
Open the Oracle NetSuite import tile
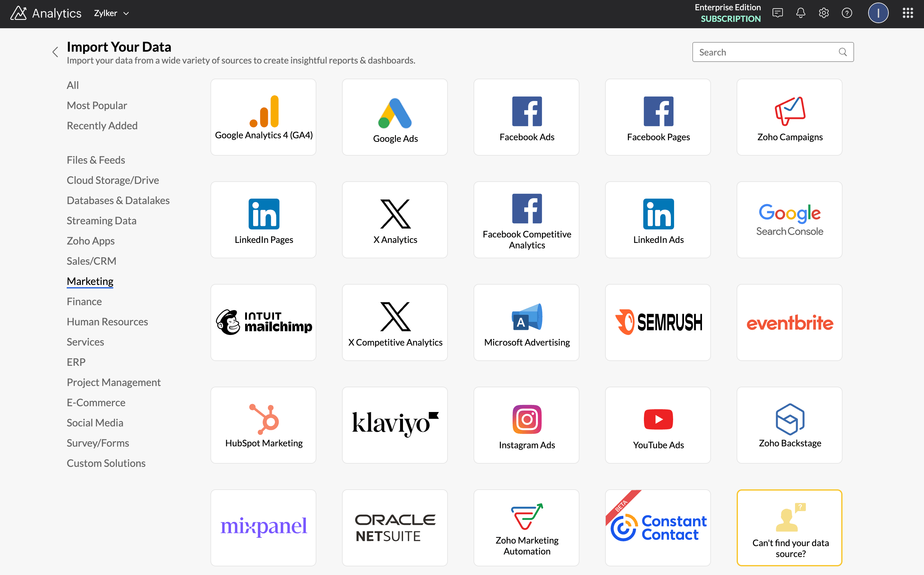click(395, 528)
